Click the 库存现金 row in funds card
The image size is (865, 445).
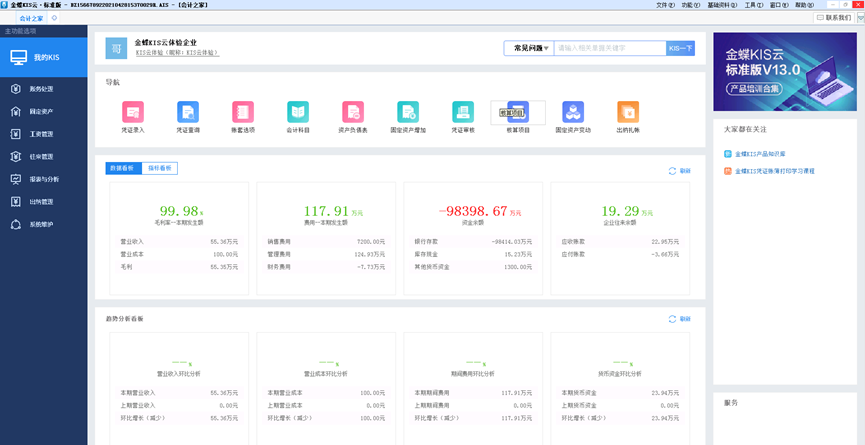click(473, 254)
